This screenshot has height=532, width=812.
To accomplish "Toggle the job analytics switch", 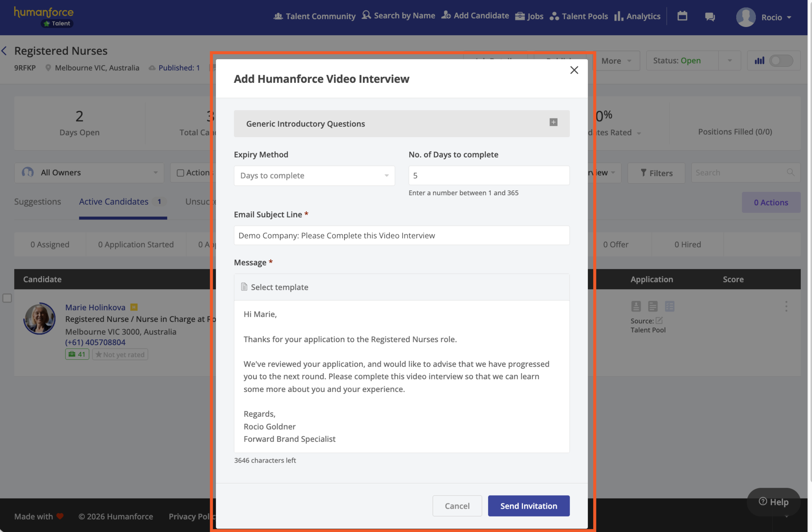I will pos(781,61).
